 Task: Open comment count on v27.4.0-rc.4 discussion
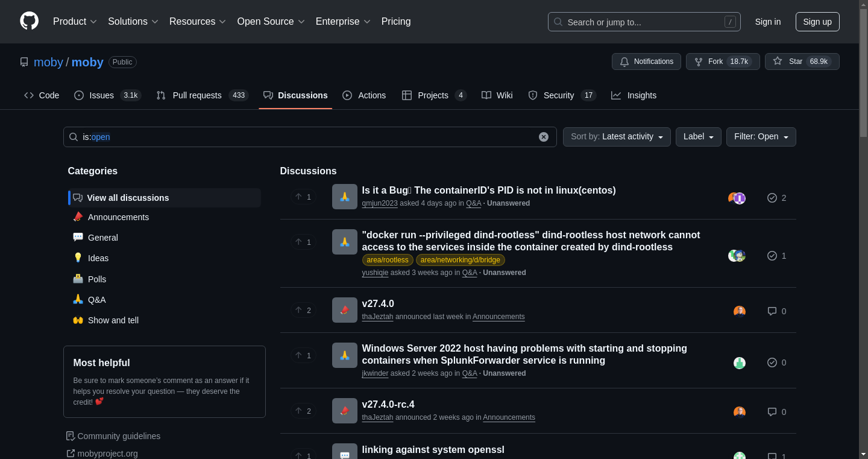coord(776,412)
